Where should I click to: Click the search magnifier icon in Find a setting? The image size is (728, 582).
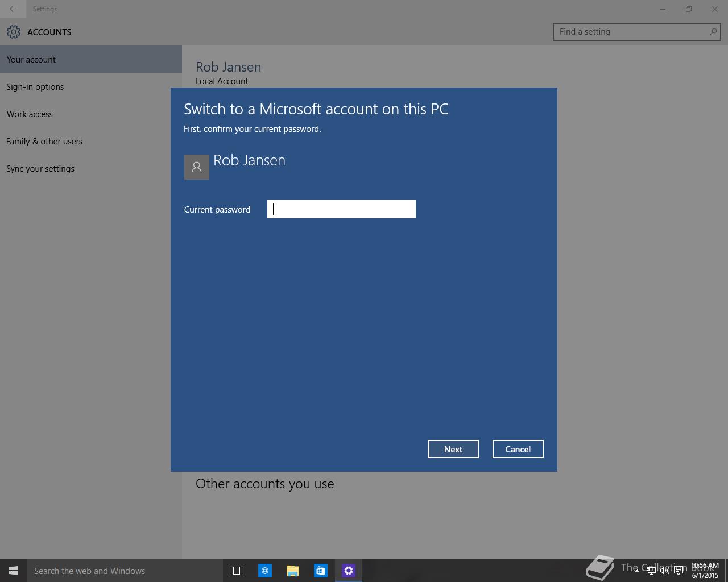tap(713, 32)
